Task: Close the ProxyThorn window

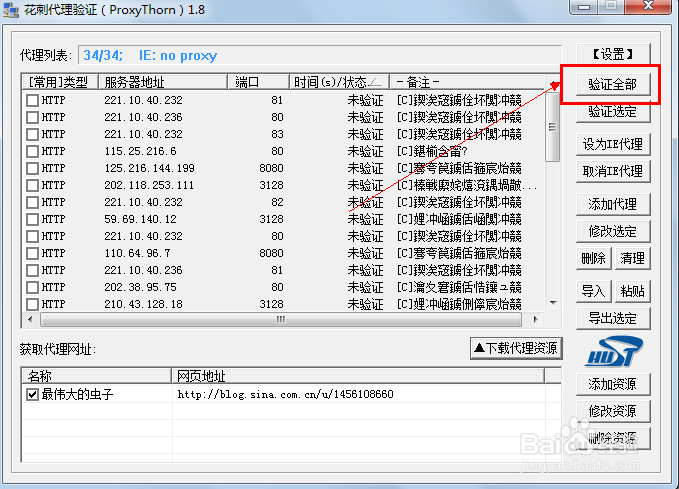Action: click(x=648, y=6)
